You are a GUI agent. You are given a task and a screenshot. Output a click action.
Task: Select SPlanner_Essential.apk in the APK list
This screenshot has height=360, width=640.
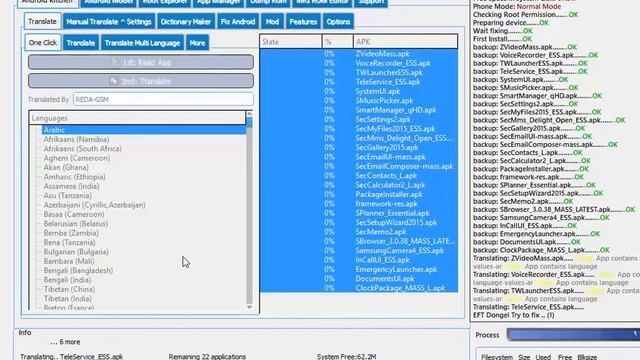coord(392,213)
